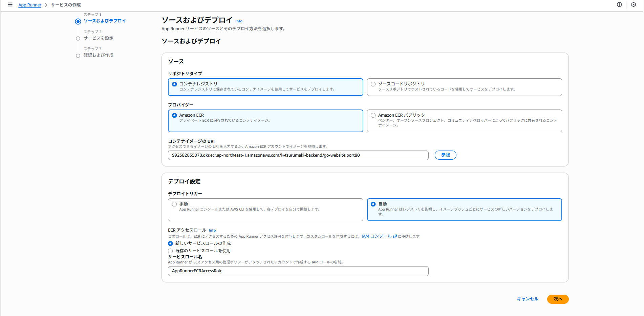644x316 pixels.
Task: Open Info link beside page title
Action: (x=239, y=21)
